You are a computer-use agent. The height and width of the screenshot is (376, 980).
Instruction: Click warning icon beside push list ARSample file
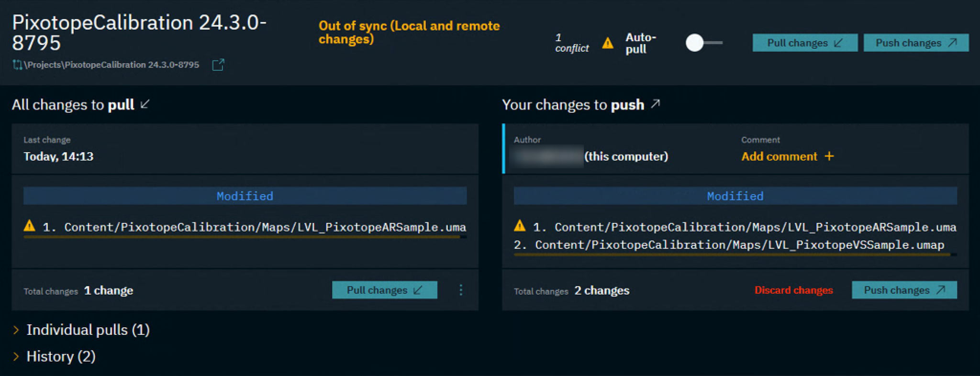520,226
